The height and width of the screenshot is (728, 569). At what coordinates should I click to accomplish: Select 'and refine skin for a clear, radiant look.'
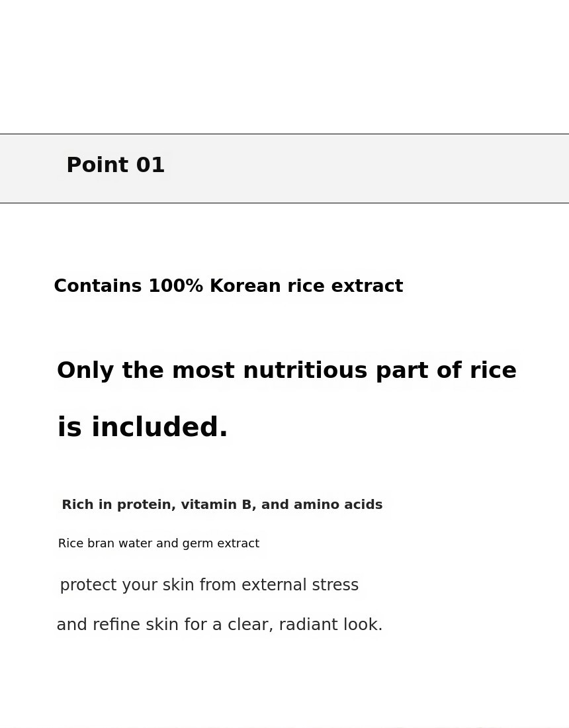point(220,625)
